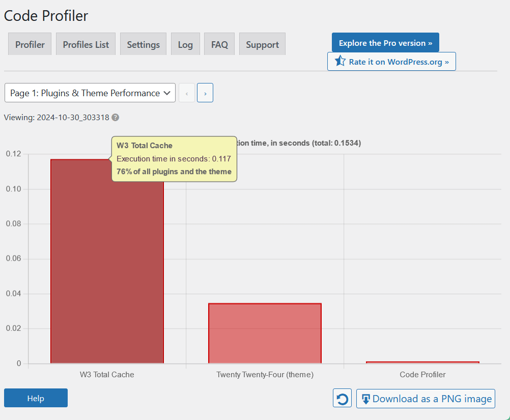Click the Code Profiler axis label
The width and height of the screenshot is (510, 420).
tap(422, 375)
